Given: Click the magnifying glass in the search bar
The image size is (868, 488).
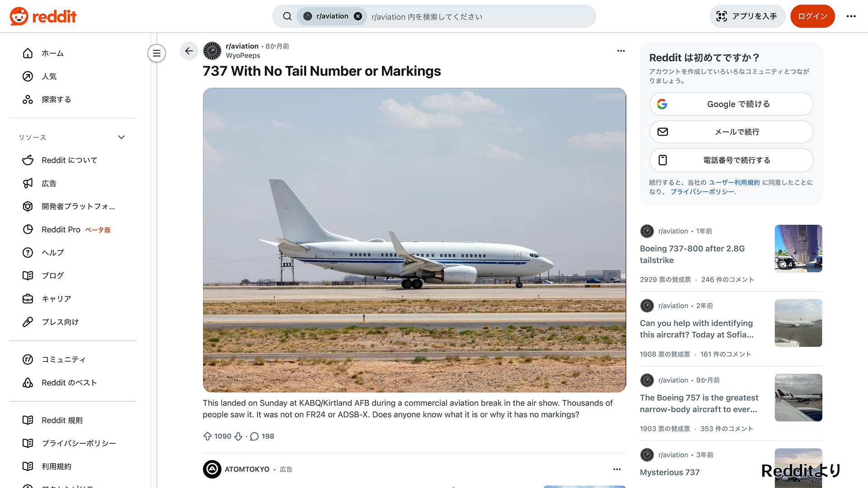Looking at the screenshot, I should 287,16.
